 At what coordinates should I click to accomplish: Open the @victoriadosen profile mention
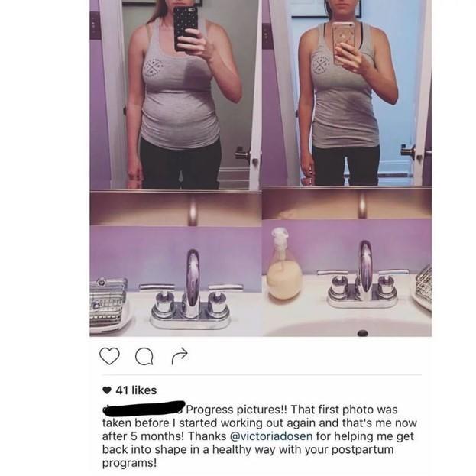coord(271,436)
